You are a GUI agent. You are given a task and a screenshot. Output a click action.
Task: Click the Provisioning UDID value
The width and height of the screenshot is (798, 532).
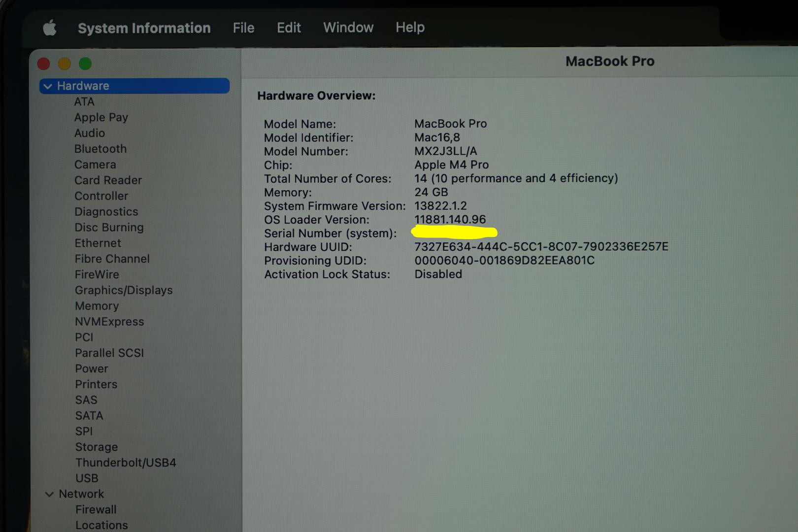(504, 260)
